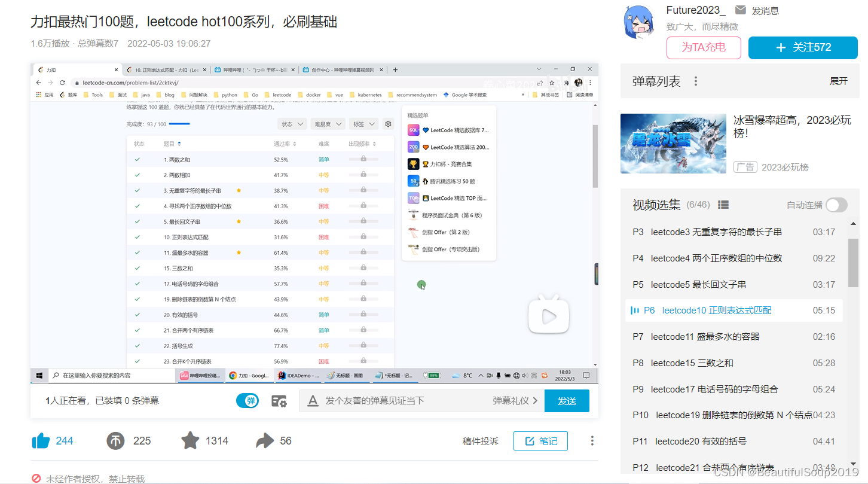
Task: Open the 标签 filter dropdown
Action: click(x=363, y=124)
